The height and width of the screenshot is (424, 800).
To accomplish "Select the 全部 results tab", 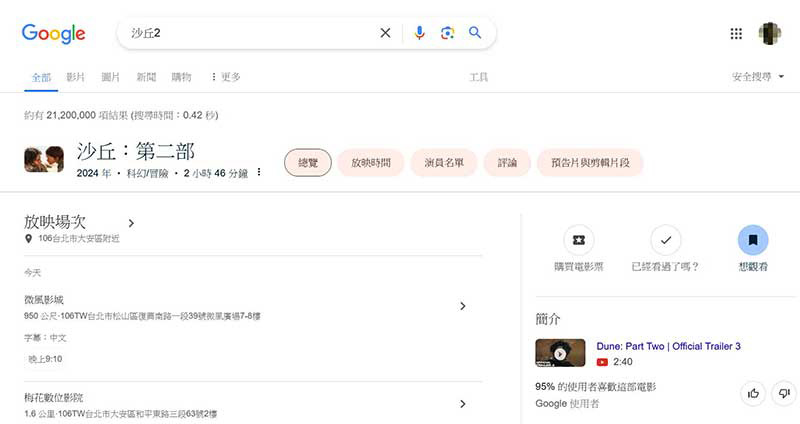I will tap(41, 77).
